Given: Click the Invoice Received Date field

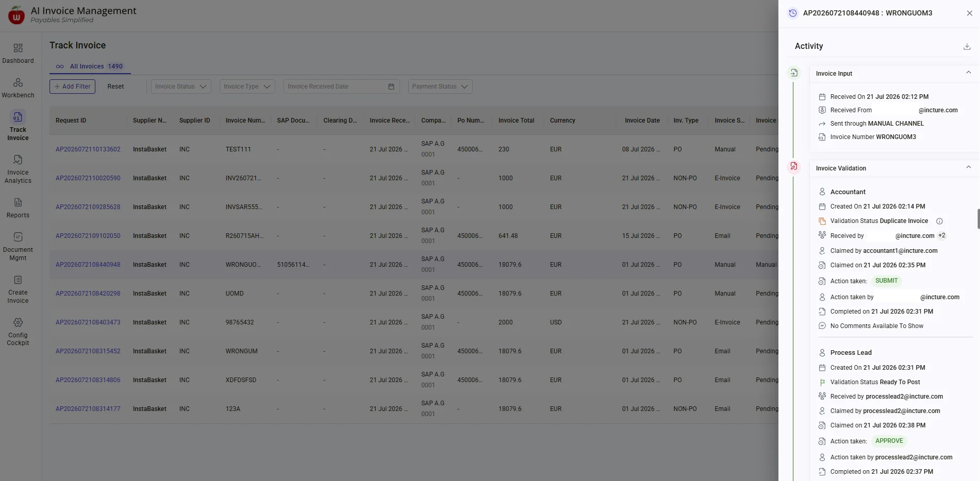Looking at the screenshot, I should click(341, 87).
